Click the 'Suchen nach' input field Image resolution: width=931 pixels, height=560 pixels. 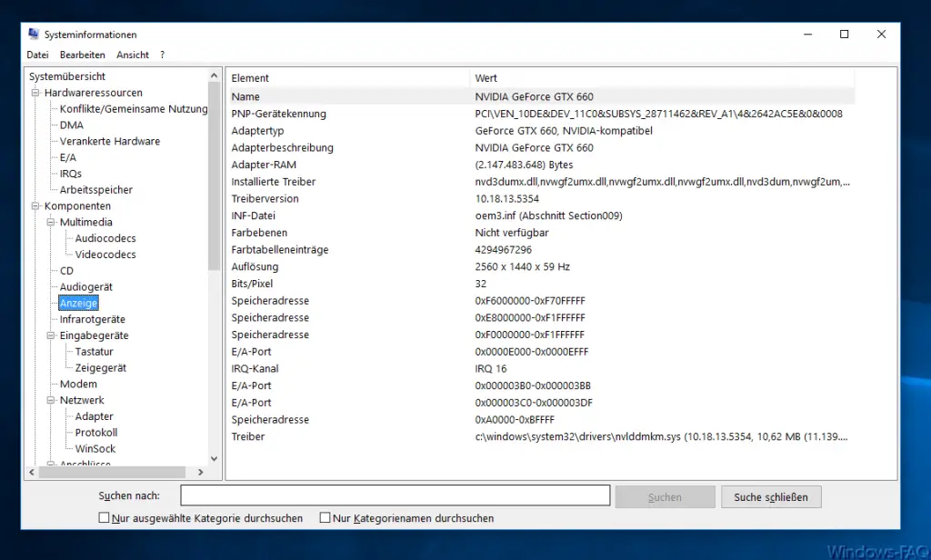[x=395, y=495]
